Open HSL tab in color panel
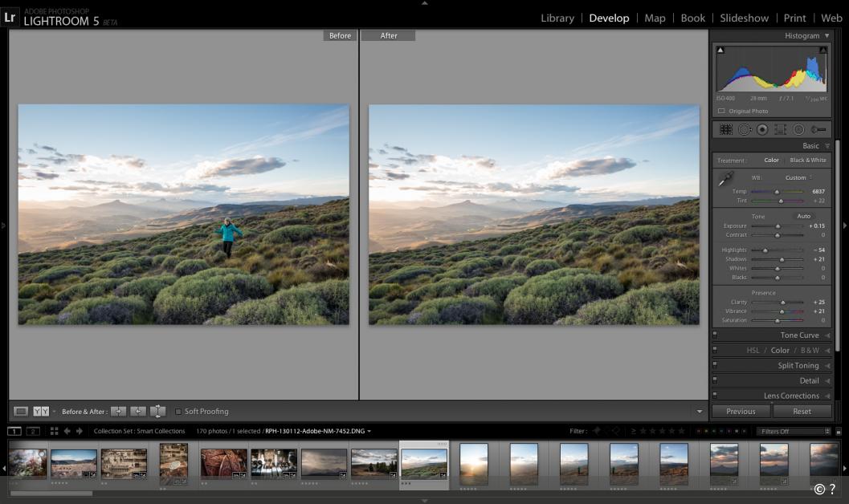Image resolution: width=849 pixels, height=504 pixels. point(753,351)
